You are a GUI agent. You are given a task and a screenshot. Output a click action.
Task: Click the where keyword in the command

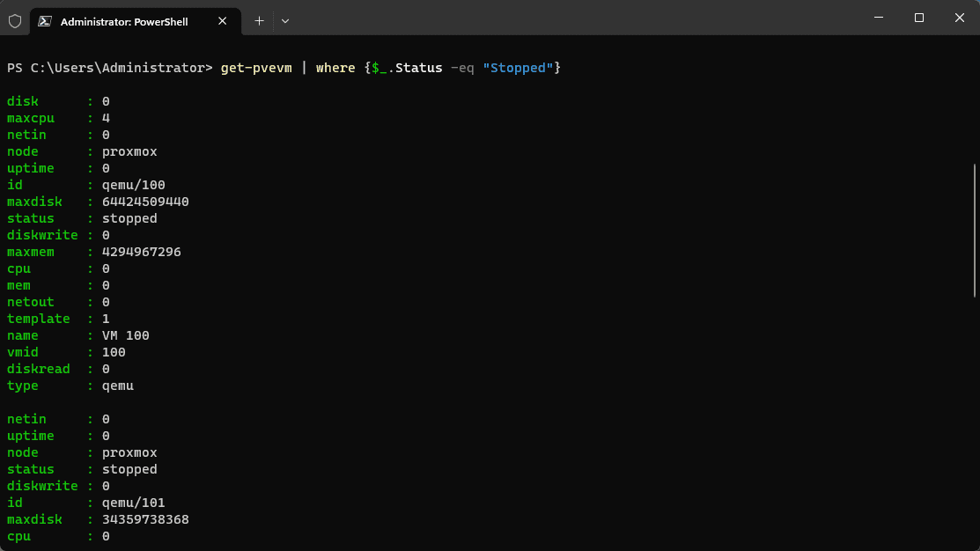click(335, 68)
